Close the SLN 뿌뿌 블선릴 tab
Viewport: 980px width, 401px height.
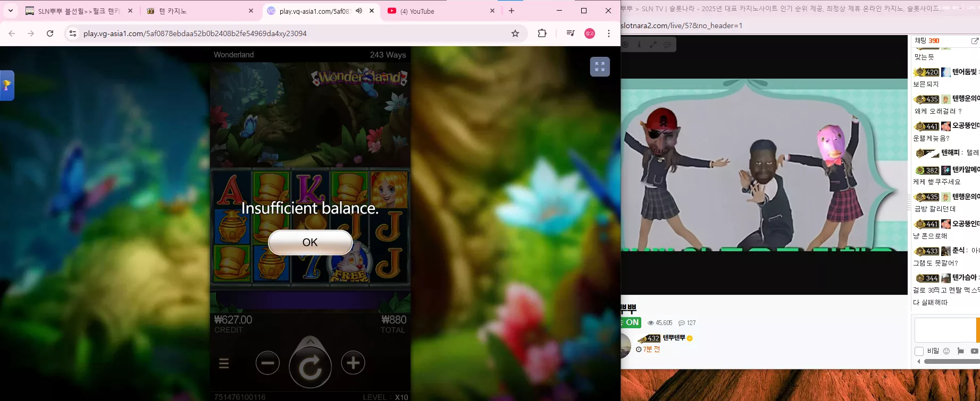point(130,11)
